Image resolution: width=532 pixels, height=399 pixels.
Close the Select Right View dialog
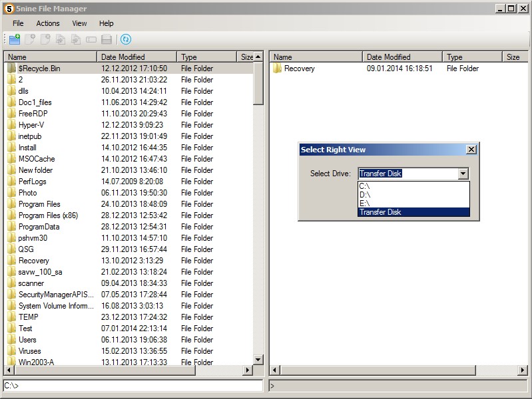click(471, 150)
